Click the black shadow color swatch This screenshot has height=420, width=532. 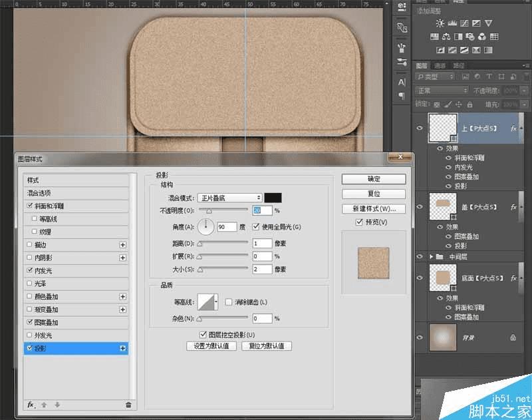pos(273,198)
